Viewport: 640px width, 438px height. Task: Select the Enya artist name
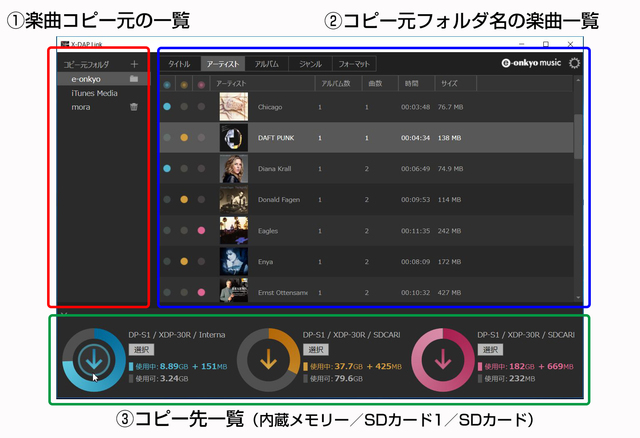(x=265, y=262)
